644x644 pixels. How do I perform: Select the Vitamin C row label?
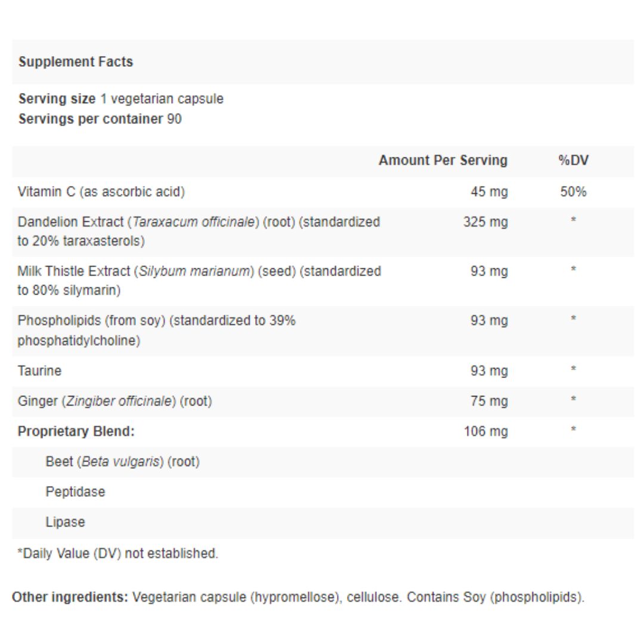tap(101, 192)
